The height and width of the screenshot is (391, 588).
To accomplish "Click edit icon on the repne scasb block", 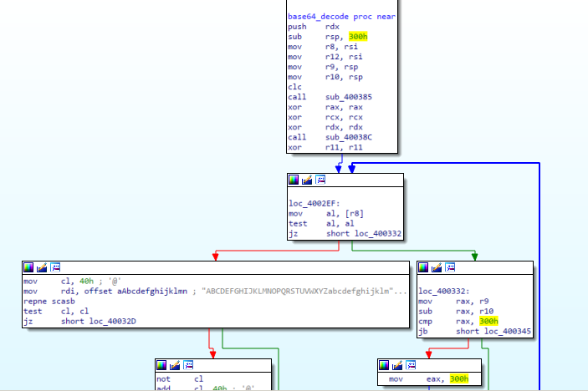I will (42, 267).
